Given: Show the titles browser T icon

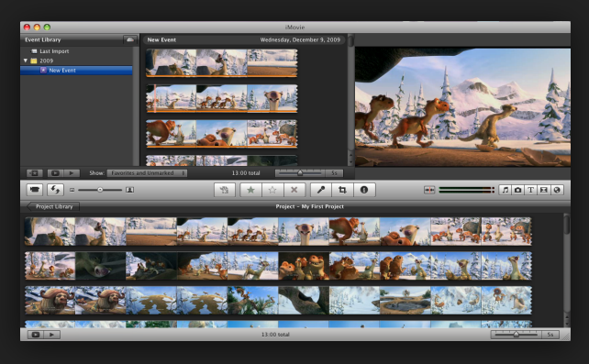Looking at the screenshot, I should click(531, 190).
